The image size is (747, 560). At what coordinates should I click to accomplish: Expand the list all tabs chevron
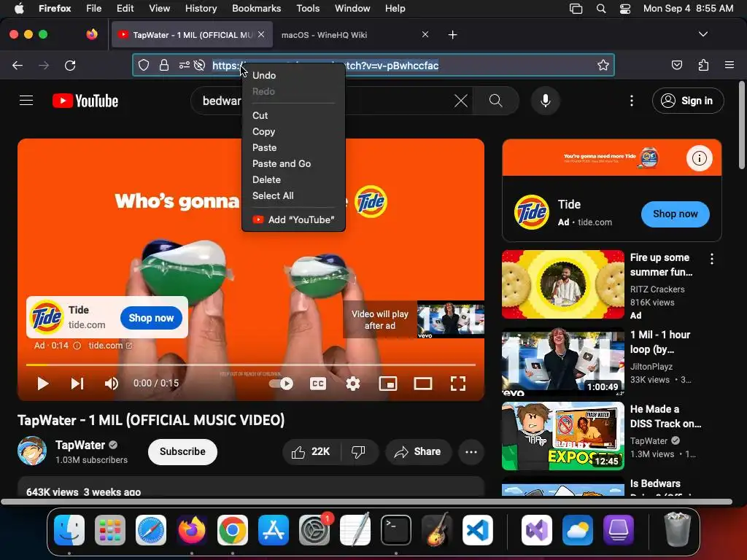(x=703, y=34)
